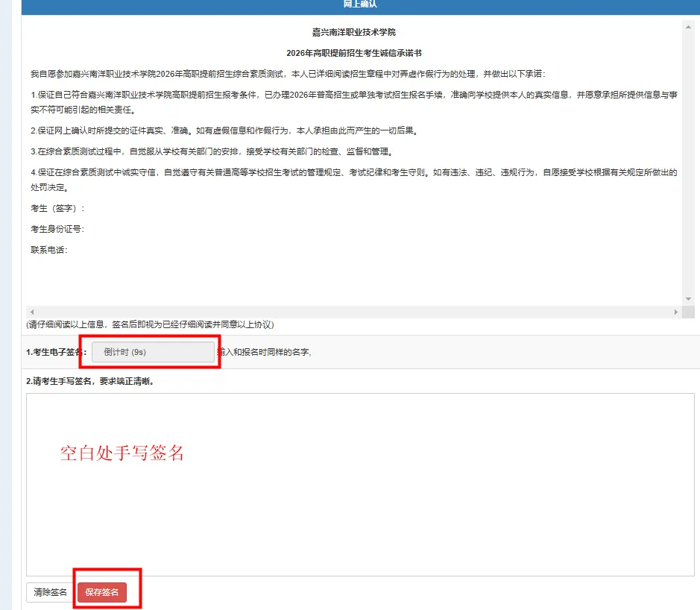Click the agreement box's scroll-up arrow
Viewport: 700px width, 610px height.
(x=688, y=27)
